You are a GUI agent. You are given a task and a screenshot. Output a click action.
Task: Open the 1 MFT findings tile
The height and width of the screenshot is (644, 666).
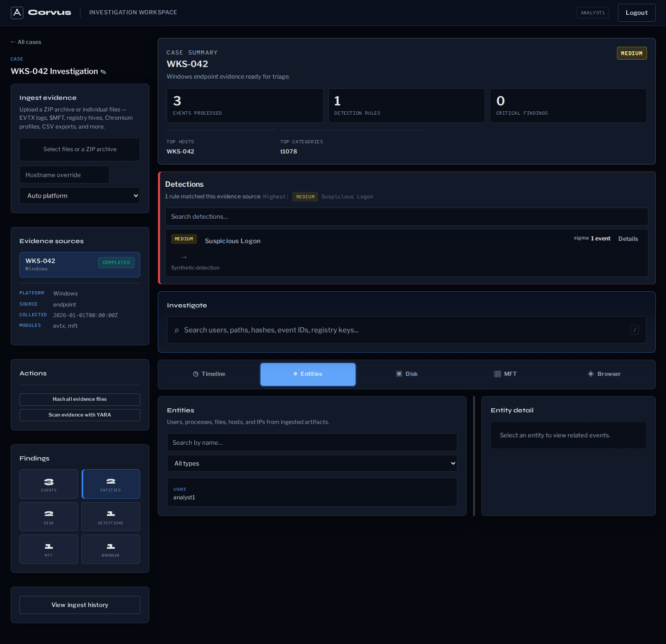tap(49, 549)
